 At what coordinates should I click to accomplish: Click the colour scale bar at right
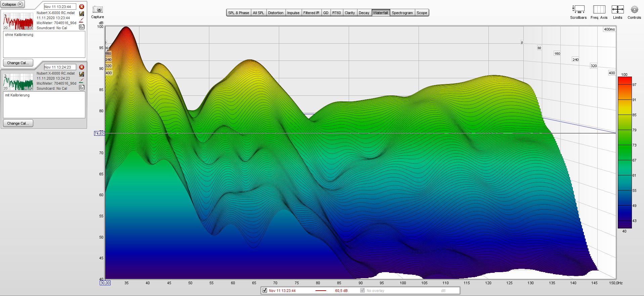625,153
